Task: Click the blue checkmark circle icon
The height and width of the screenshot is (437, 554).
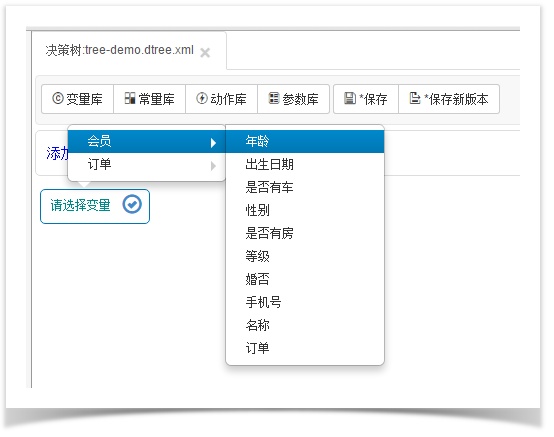Action: pos(132,205)
